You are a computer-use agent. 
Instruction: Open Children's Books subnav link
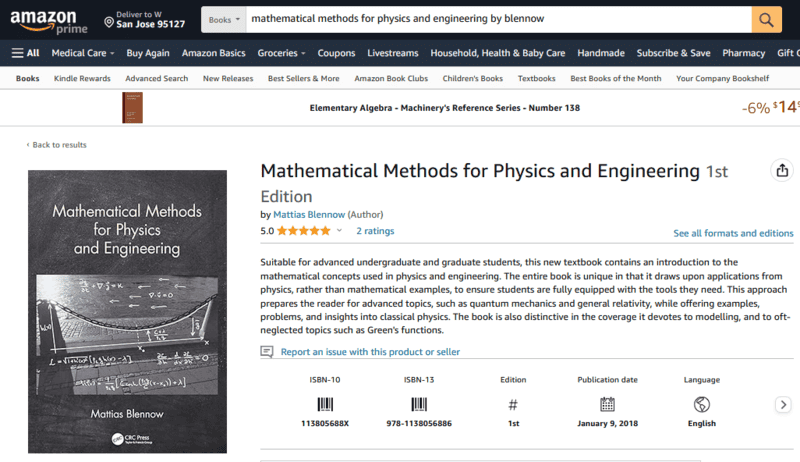point(472,79)
